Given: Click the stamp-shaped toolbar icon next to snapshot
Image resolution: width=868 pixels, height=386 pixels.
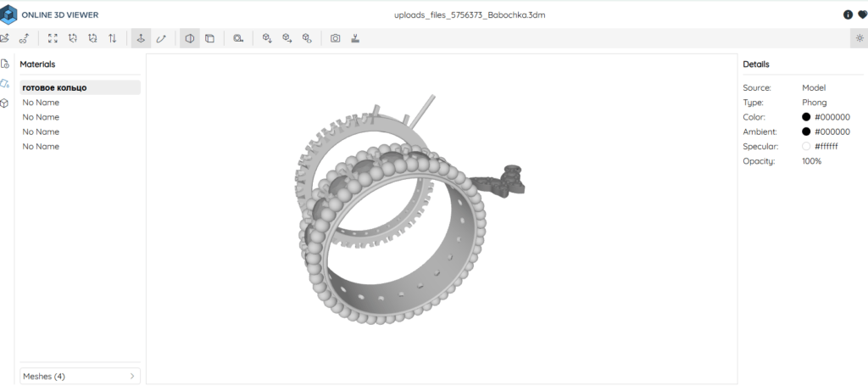Looking at the screenshot, I should (355, 38).
